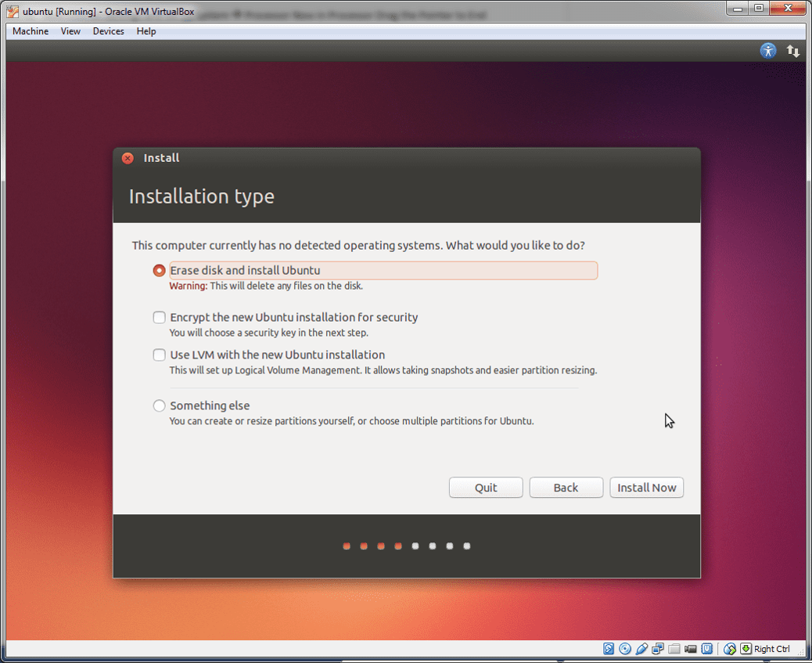Click the Install Now button
The image size is (812, 663).
pos(646,488)
